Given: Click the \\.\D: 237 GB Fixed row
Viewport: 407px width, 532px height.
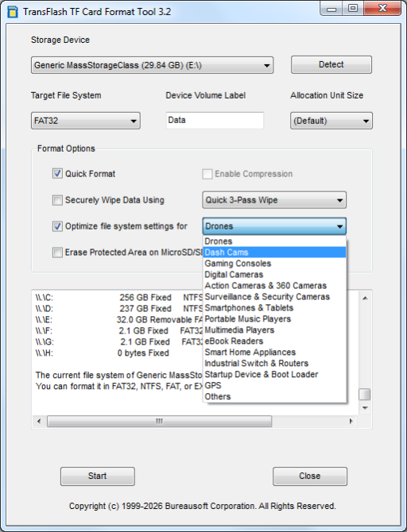Looking at the screenshot, I should click(x=119, y=308).
